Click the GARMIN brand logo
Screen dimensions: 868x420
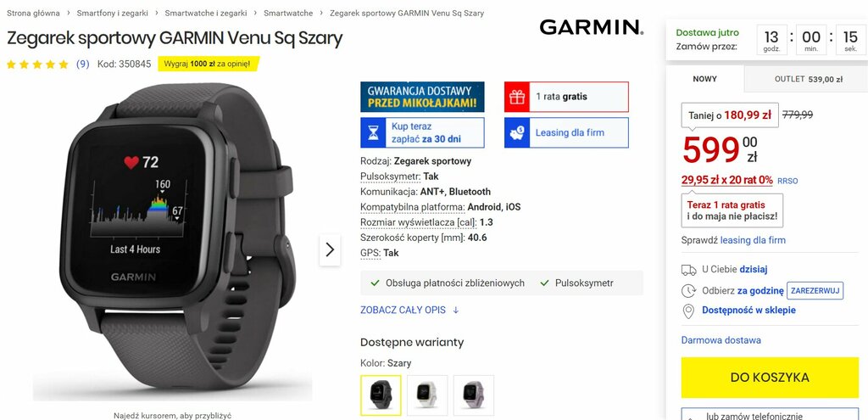click(x=592, y=27)
